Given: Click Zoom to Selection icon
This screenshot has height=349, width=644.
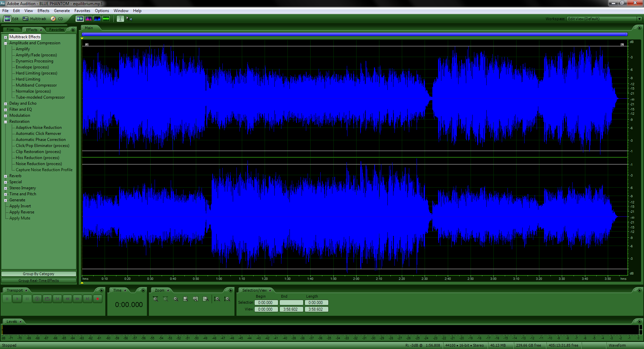Looking at the screenshot, I should click(185, 299).
